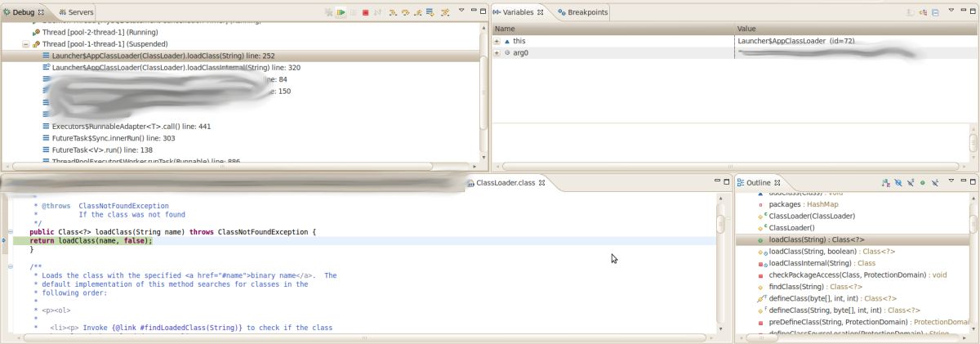
Task: Click the Step Return icon
Action: (418, 12)
